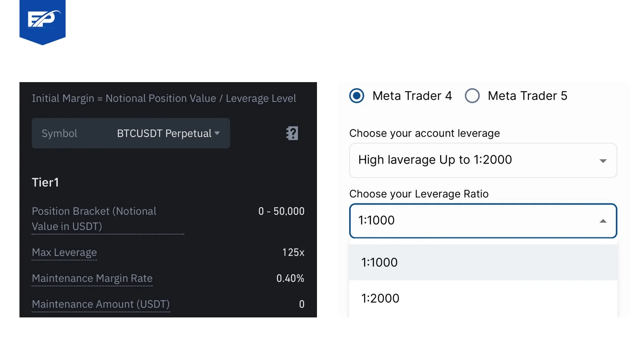Open the High leverage Up to 1:2000 dropdown
The image size is (644, 362).
coord(482,160)
